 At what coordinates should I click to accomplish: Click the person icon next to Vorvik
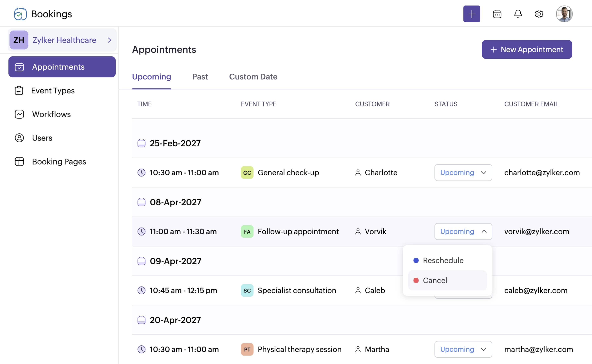click(x=358, y=232)
